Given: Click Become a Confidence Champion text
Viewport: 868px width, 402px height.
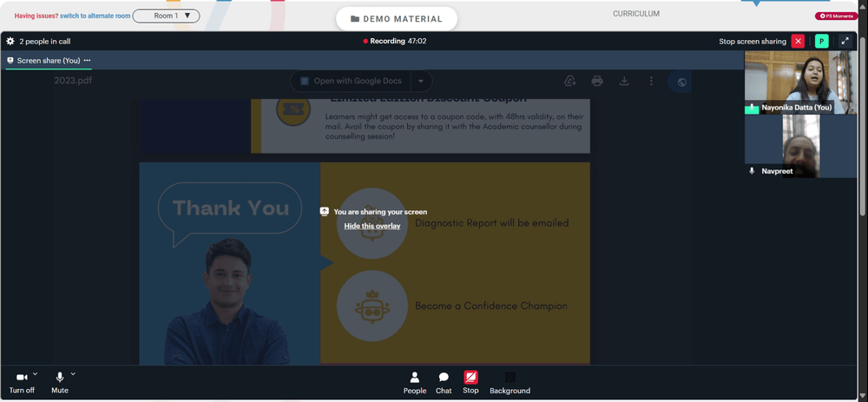Looking at the screenshot, I should click(491, 306).
